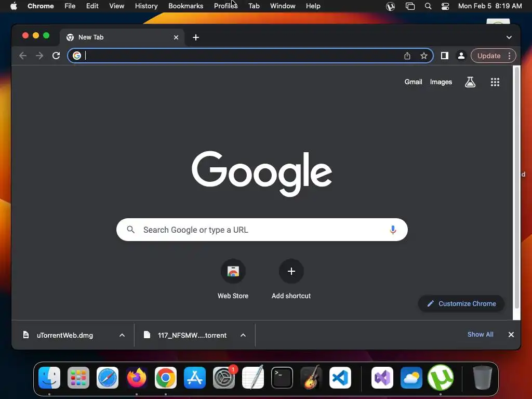Click the page vertical scrollbar

point(517,188)
